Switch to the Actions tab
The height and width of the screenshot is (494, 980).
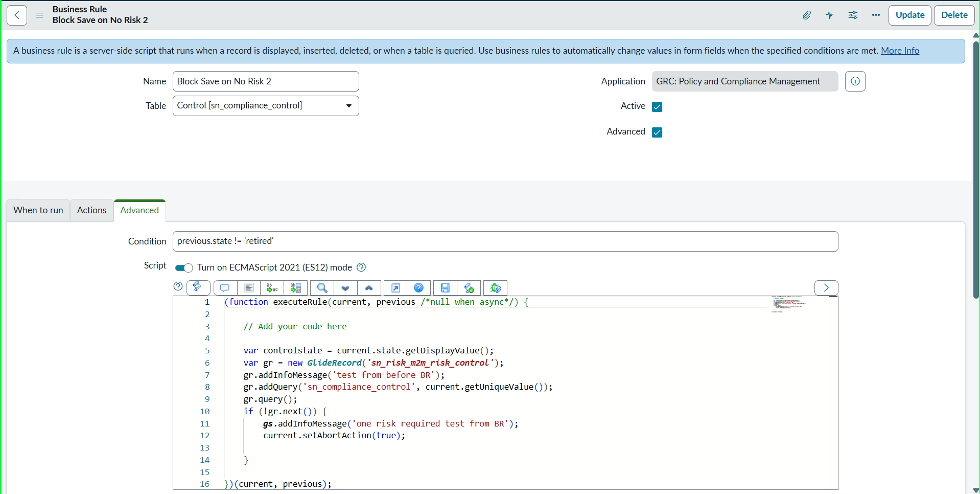(91, 210)
